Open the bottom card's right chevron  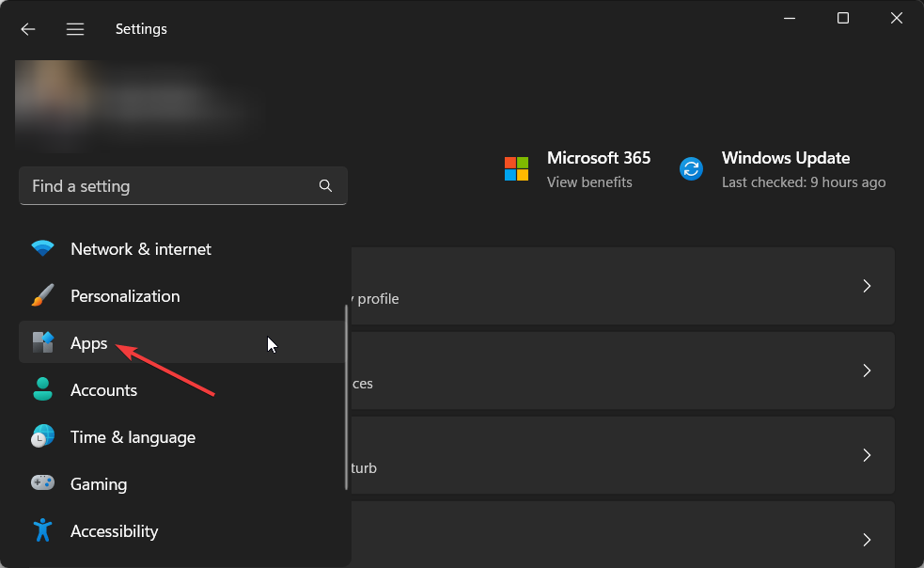867,539
